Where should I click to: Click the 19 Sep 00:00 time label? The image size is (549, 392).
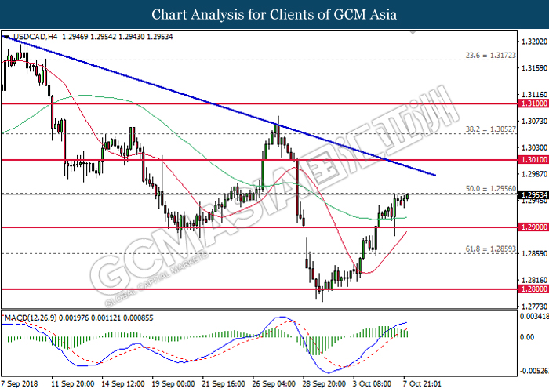click(x=173, y=383)
